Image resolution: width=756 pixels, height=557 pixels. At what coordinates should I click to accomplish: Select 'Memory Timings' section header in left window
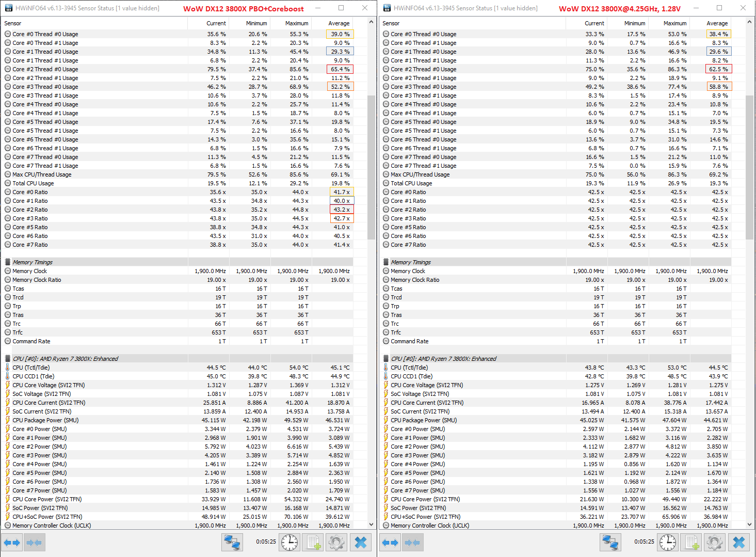(33, 262)
